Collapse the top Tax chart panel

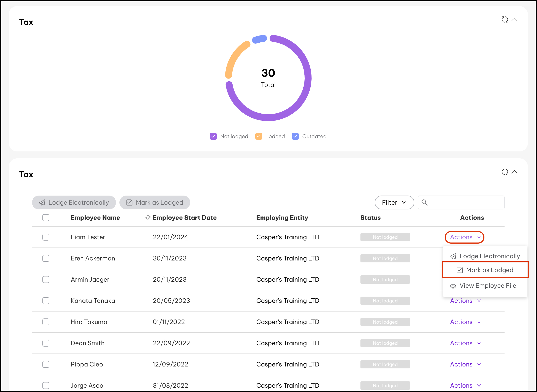click(514, 19)
